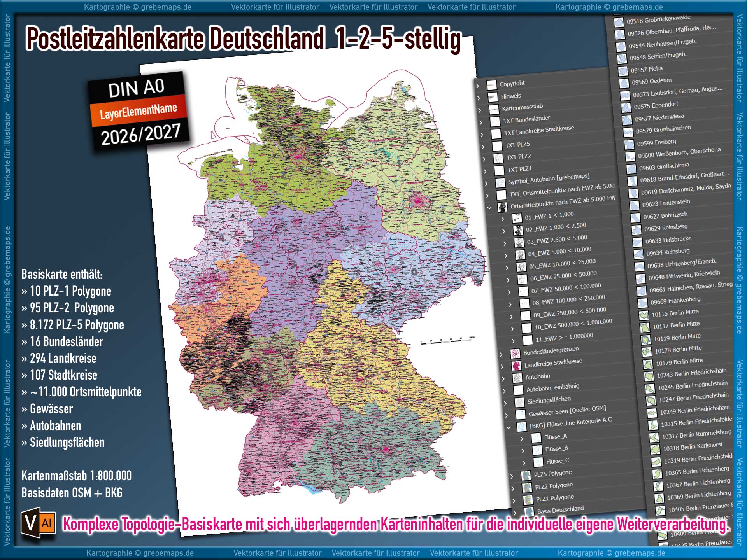The image size is (747, 560).
Task: Expand the 11_EWZ >= 1.000000 sublayer
Action: point(514,341)
